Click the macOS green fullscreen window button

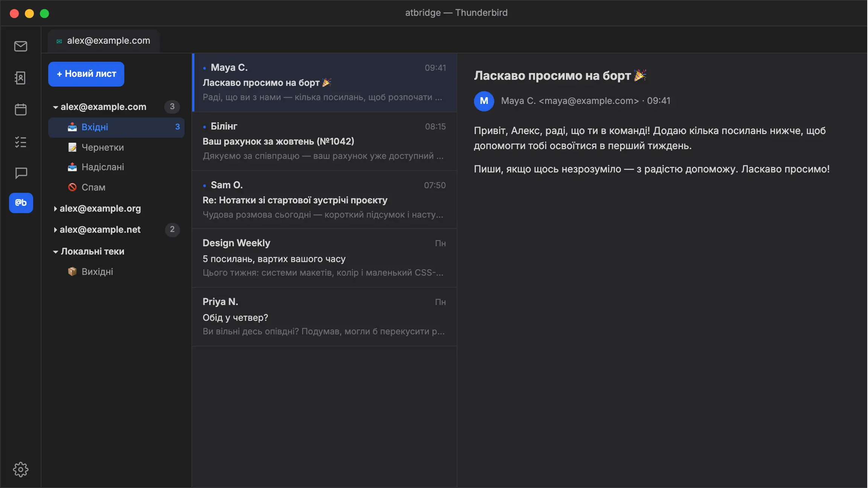(x=44, y=14)
